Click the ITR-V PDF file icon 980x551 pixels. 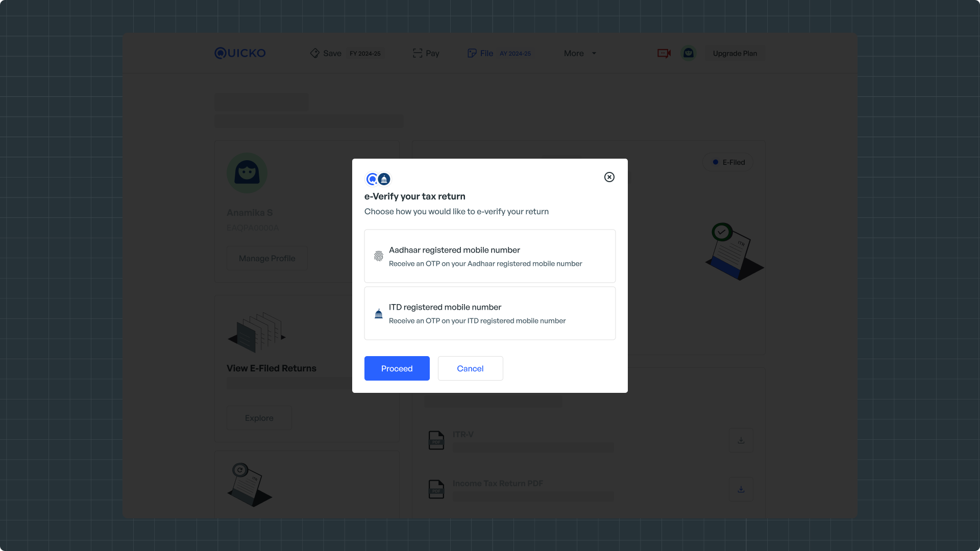[436, 440]
